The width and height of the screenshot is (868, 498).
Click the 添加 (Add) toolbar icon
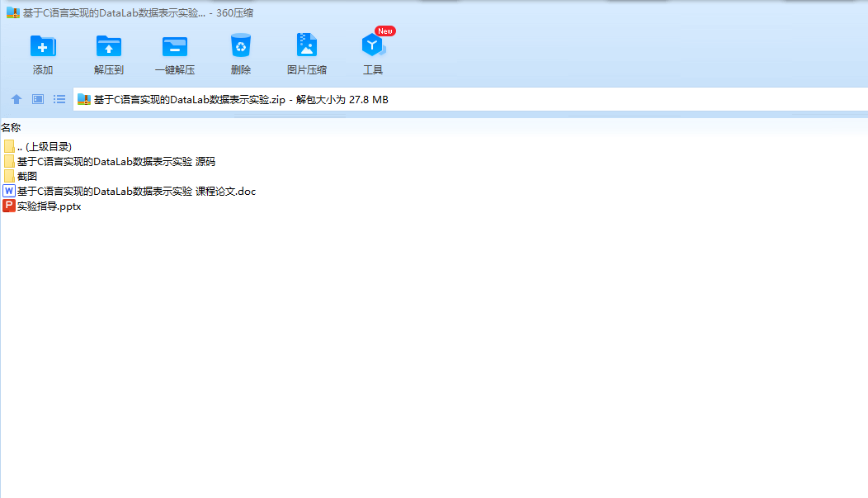tap(43, 46)
